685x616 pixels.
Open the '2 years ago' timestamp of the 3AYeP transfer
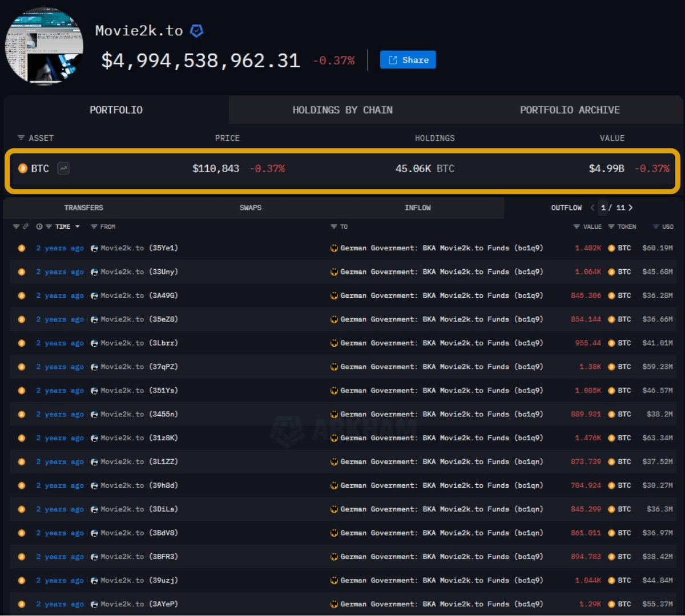tap(60, 604)
